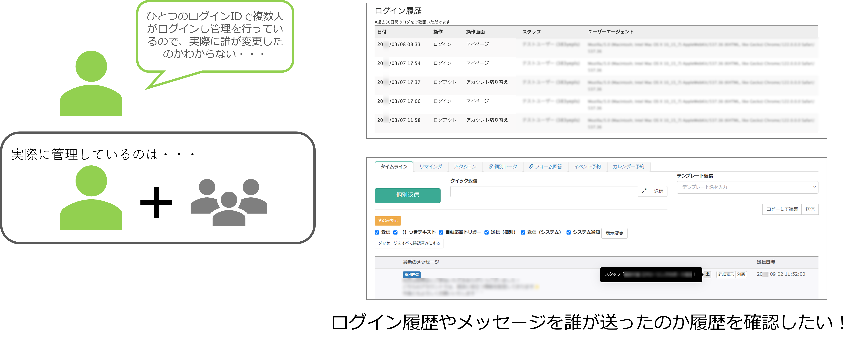Click the ログイン履歴 heading

click(x=398, y=11)
